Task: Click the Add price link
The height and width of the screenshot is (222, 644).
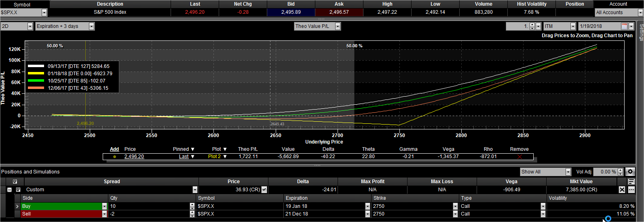Action: (x=114, y=149)
